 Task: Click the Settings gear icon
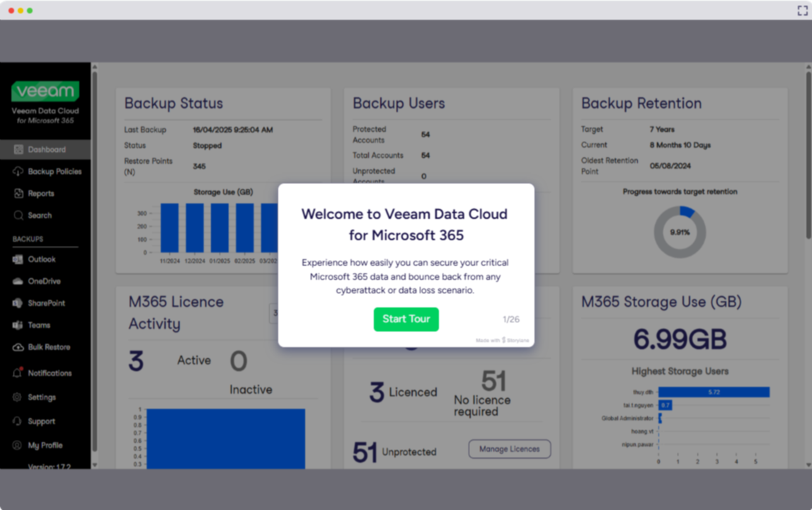[18, 397]
